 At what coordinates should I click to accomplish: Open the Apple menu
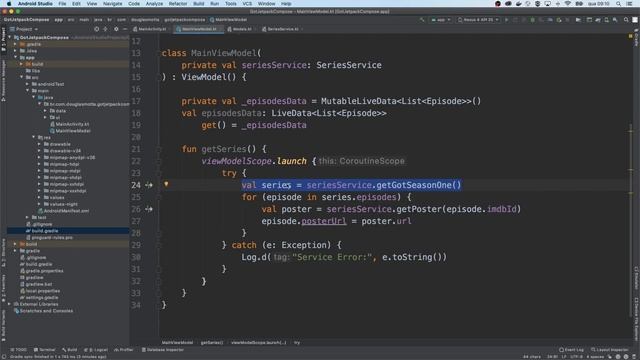pos(9,4)
